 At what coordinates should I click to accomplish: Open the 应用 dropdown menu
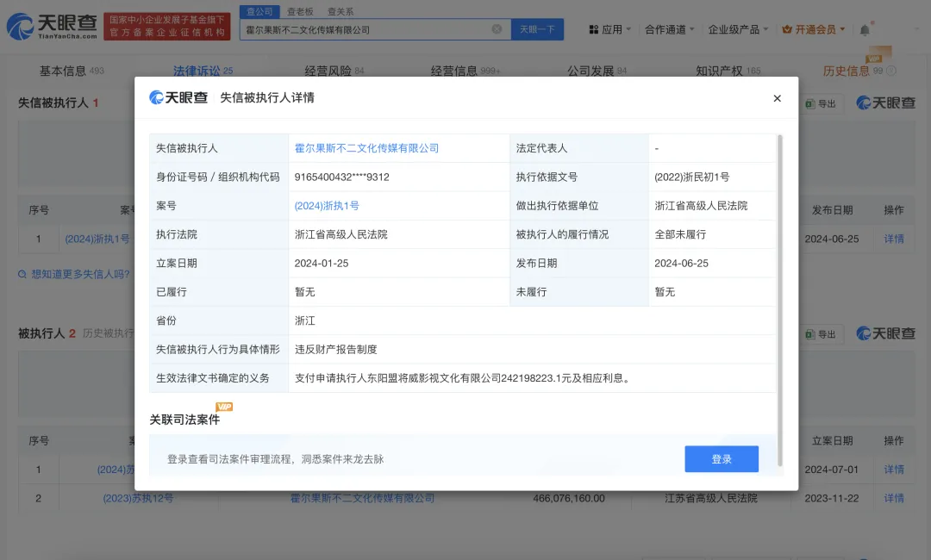click(609, 29)
